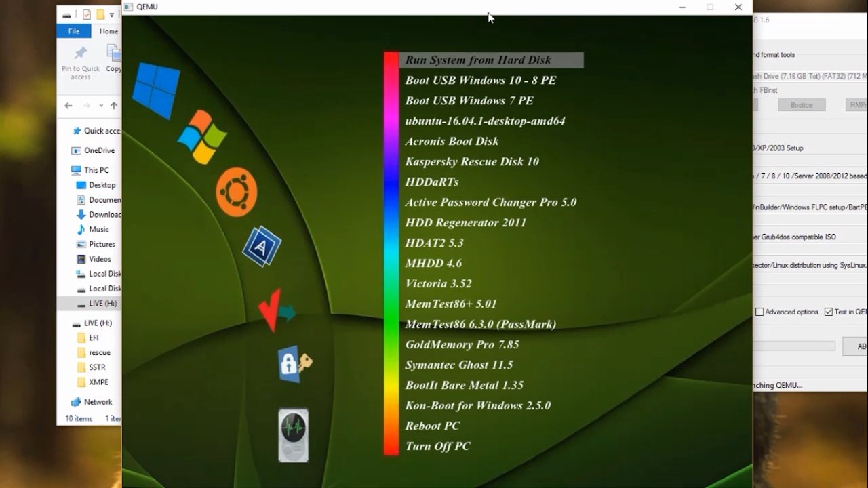Select Kaspersky Rescue Disk 10 entry
Screen dimensions: 868x488
click(x=472, y=161)
